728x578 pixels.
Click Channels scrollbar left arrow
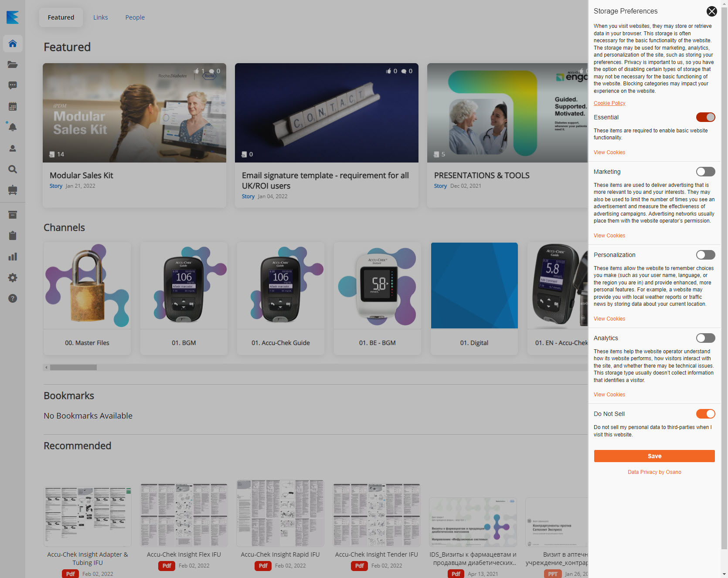click(x=46, y=367)
